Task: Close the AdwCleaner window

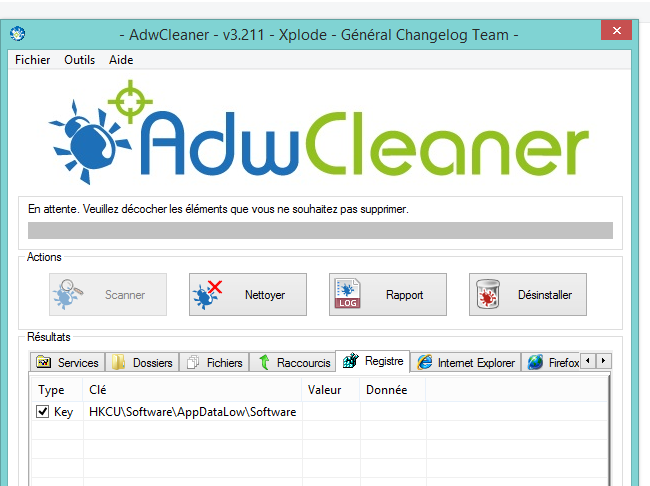Action: click(x=616, y=30)
